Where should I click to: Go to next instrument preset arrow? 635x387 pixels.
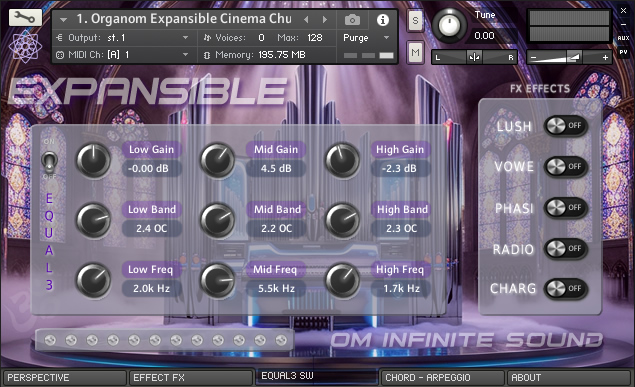click(324, 19)
